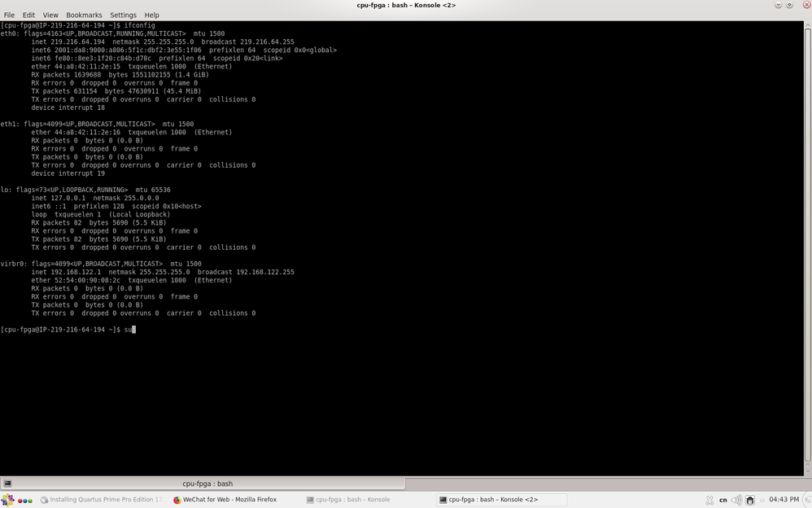Switch to Installing Quartus Prime Pro Edition task
Image resolution: width=812 pixels, height=508 pixels.
pyautogui.click(x=102, y=500)
